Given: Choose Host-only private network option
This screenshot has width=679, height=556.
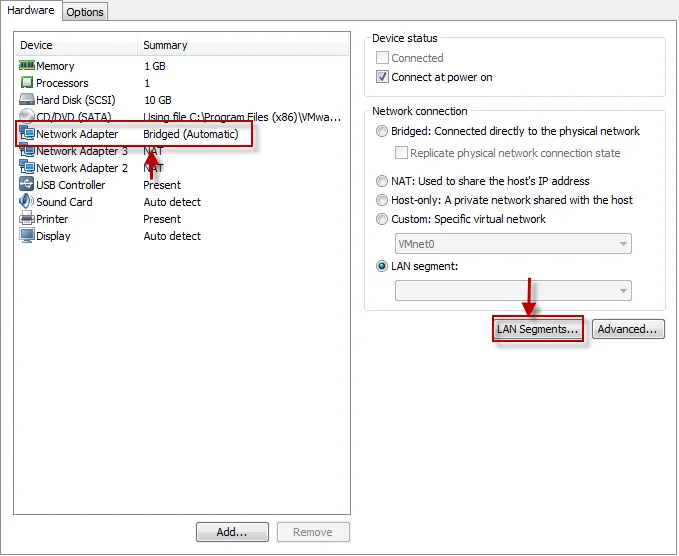Looking at the screenshot, I should pos(383,200).
